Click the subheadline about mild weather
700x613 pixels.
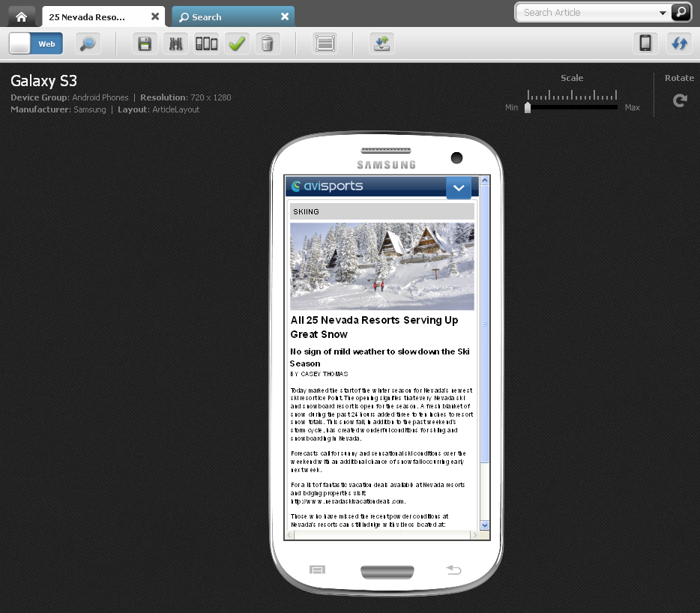(x=379, y=357)
